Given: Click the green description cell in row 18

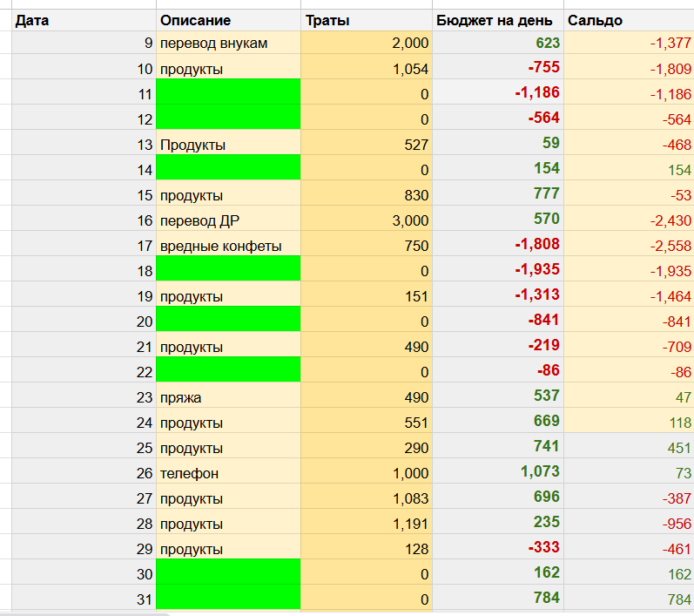Looking at the screenshot, I should (228, 268).
